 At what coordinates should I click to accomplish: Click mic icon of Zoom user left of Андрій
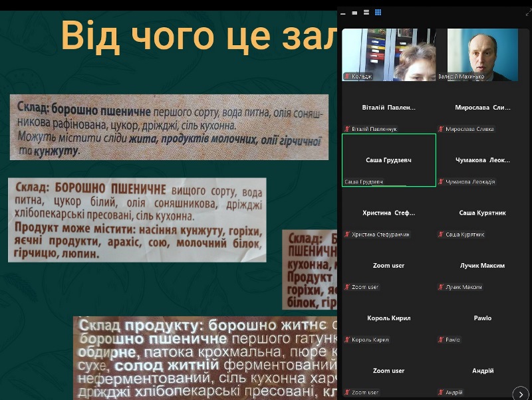click(x=346, y=392)
